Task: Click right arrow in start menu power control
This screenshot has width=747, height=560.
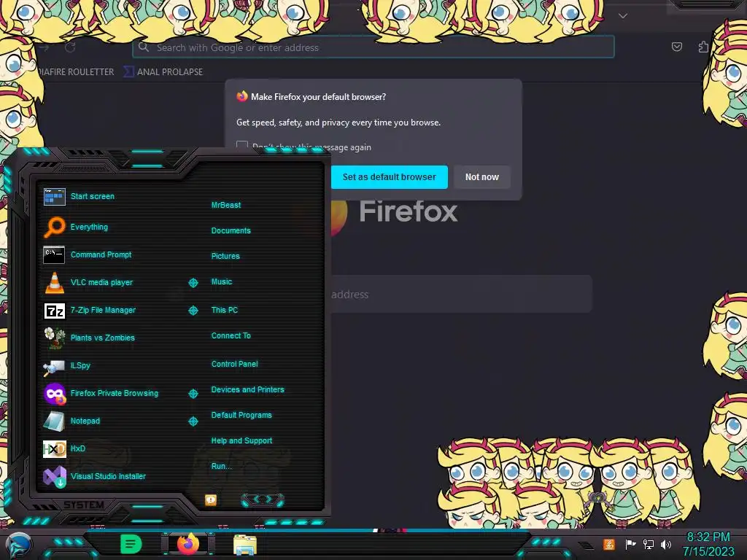Action: (269, 499)
